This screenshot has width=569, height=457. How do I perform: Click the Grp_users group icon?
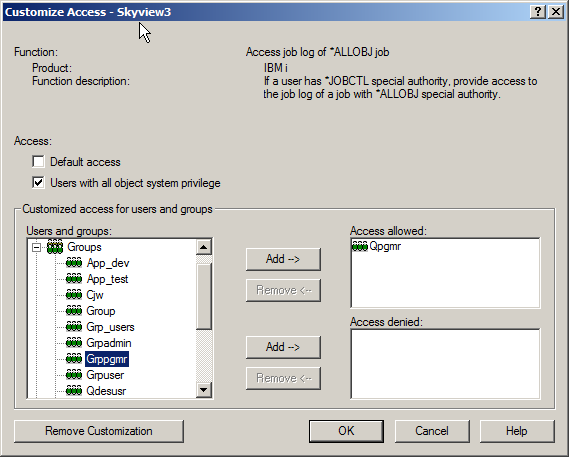tap(74, 327)
